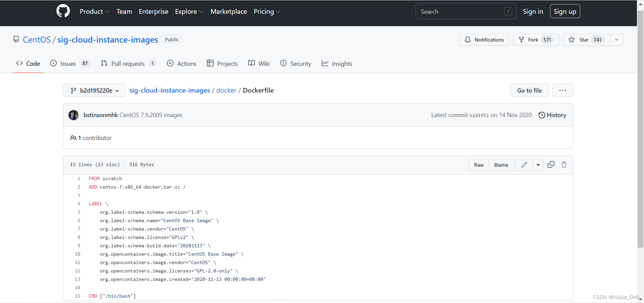
Task: Click the edit file pencil icon
Action: click(x=524, y=165)
